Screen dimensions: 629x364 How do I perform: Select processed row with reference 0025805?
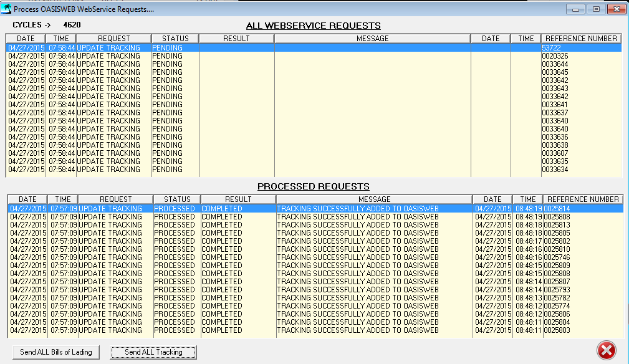tap(315, 233)
